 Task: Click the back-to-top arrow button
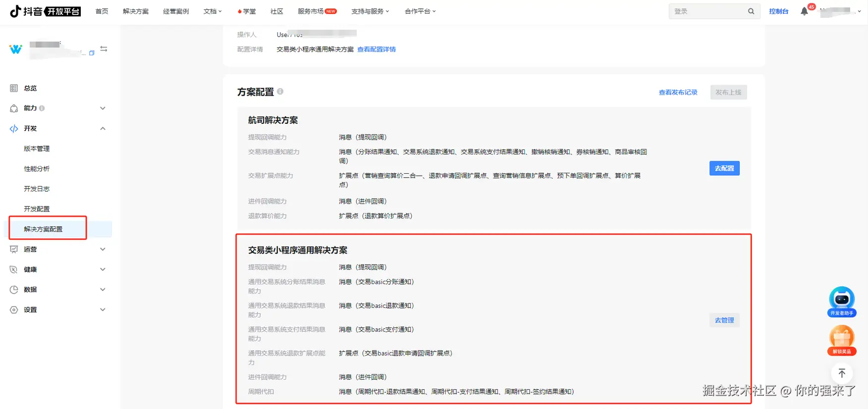click(x=842, y=373)
